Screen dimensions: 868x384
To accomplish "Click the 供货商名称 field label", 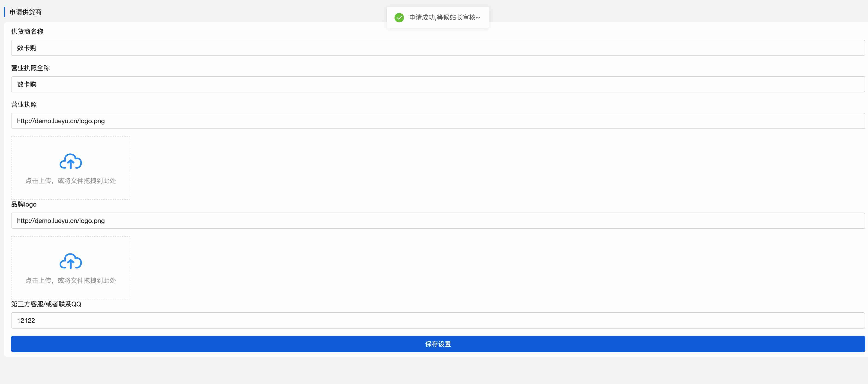I will (x=27, y=31).
